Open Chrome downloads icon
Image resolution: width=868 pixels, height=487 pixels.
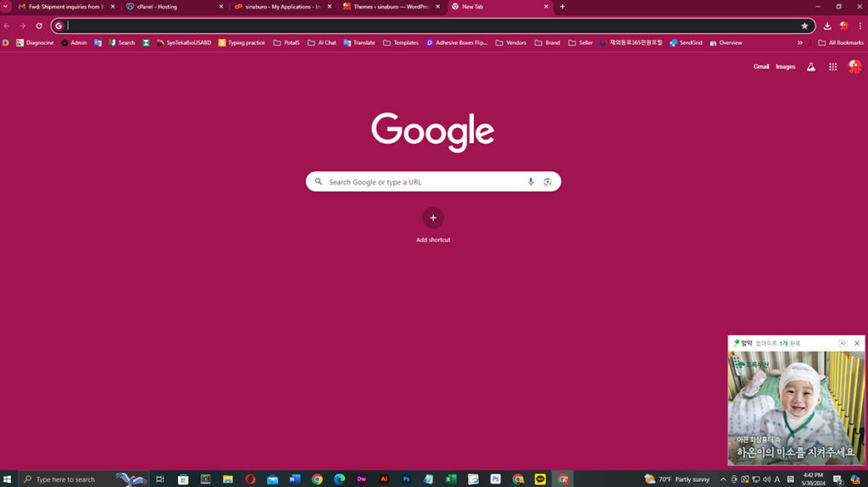pyautogui.click(x=827, y=26)
